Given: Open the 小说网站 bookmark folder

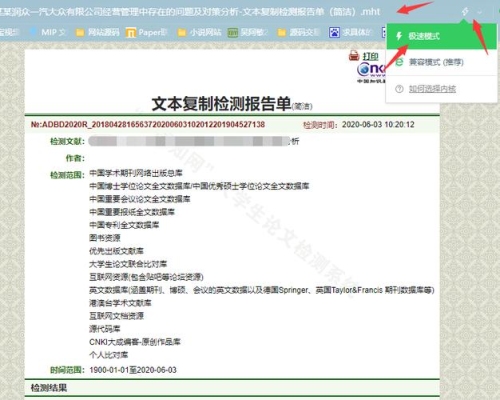Looking at the screenshot, I should click(x=199, y=32).
